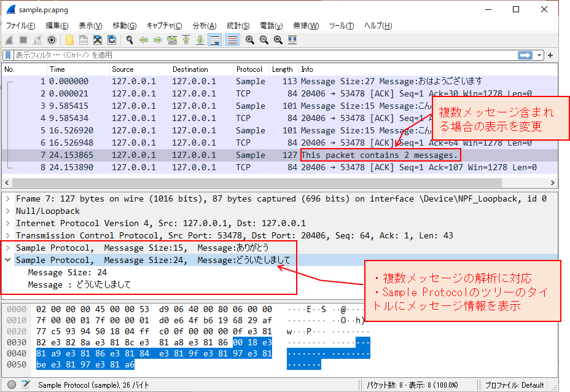
Task: Click the zoom in icon
Action: click(250, 40)
